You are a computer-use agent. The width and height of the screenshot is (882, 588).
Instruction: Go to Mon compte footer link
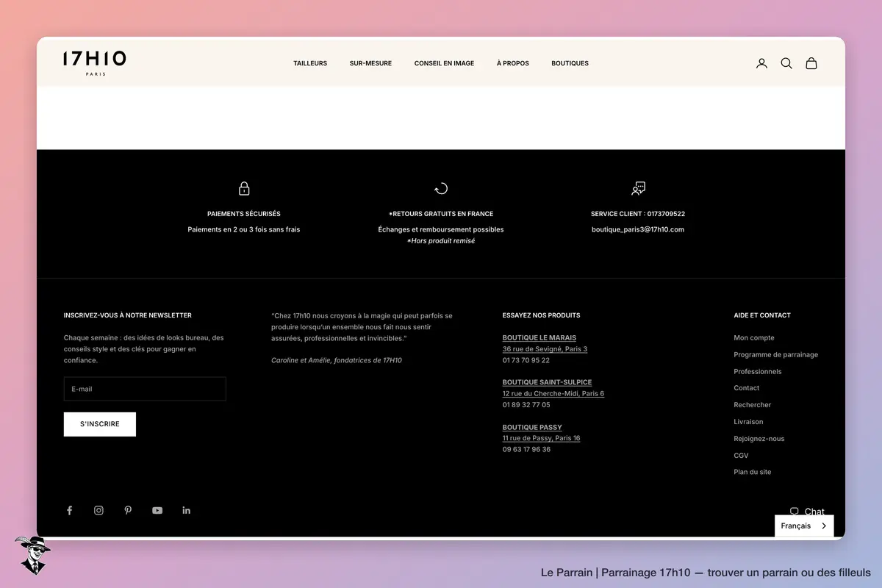[x=754, y=338]
